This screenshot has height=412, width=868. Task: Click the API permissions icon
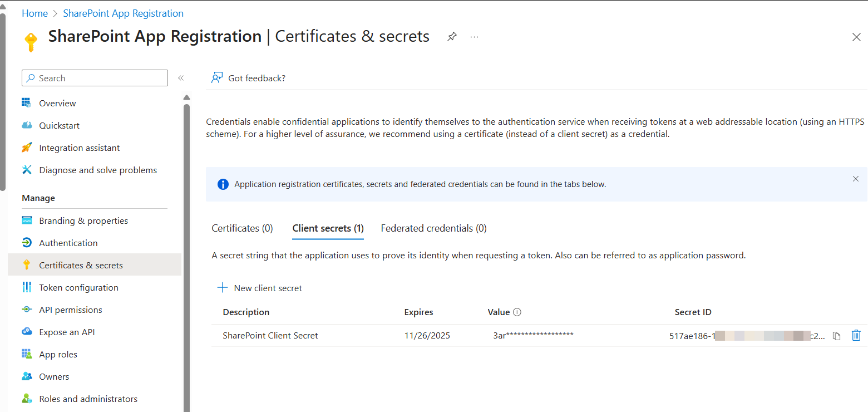pyautogui.click(x=26, y=310)
